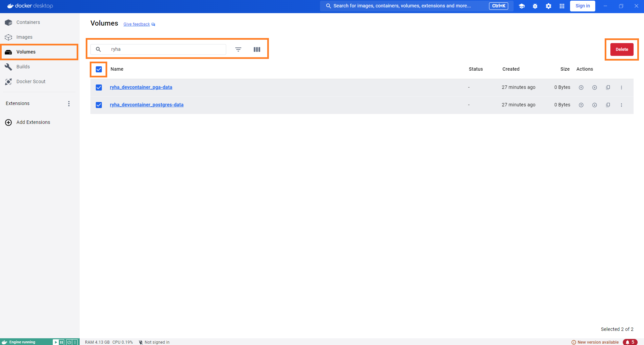The height and width of the screenshot is (345, 644).
Task: Click the global search bar in header
Action: pos(416,6)
